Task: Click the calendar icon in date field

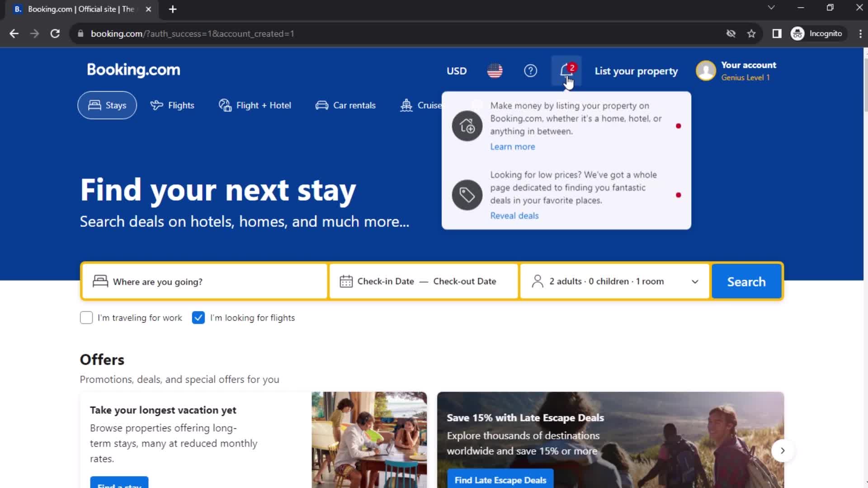Action: 346,281
